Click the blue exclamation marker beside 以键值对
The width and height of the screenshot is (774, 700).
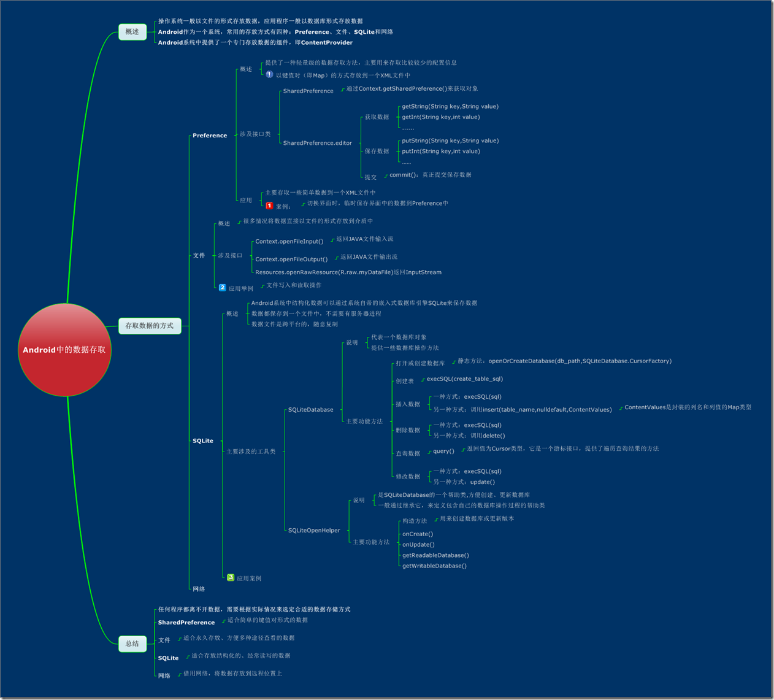point(269,74)
